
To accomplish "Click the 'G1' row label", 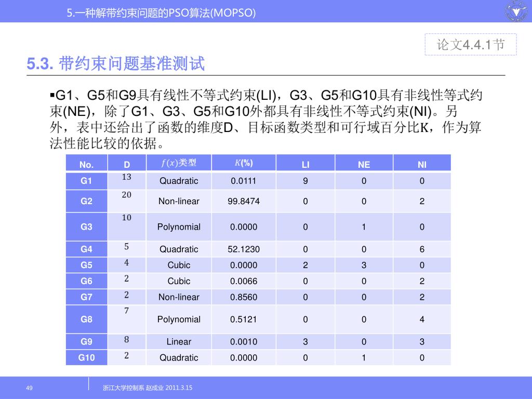I will 86,181.
